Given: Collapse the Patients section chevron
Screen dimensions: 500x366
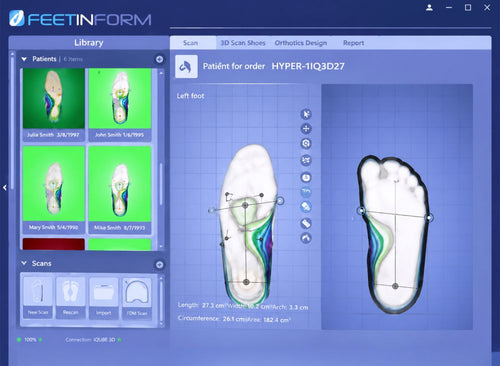Looking at the screenshot, I should point(24,59).
